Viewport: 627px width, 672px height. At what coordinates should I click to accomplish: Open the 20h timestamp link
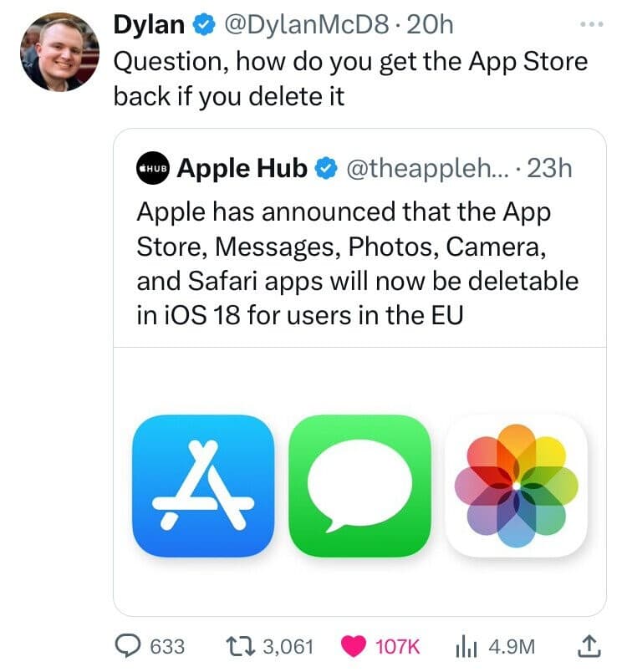(x=430, y=25)
